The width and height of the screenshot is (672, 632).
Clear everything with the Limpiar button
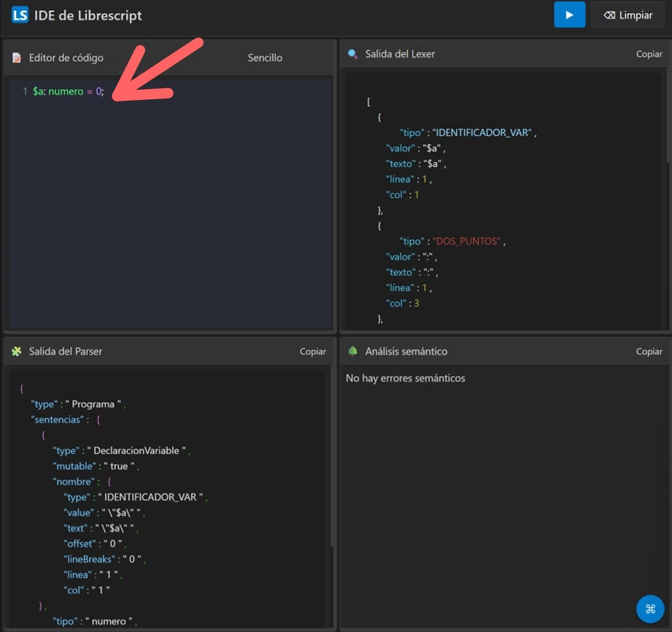pos(628,15)
